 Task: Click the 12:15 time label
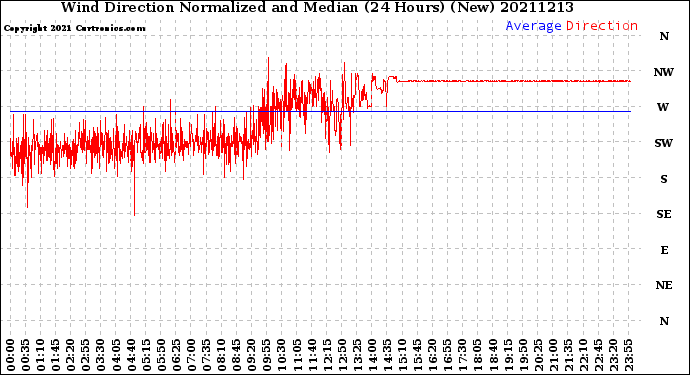pos(327,355)
